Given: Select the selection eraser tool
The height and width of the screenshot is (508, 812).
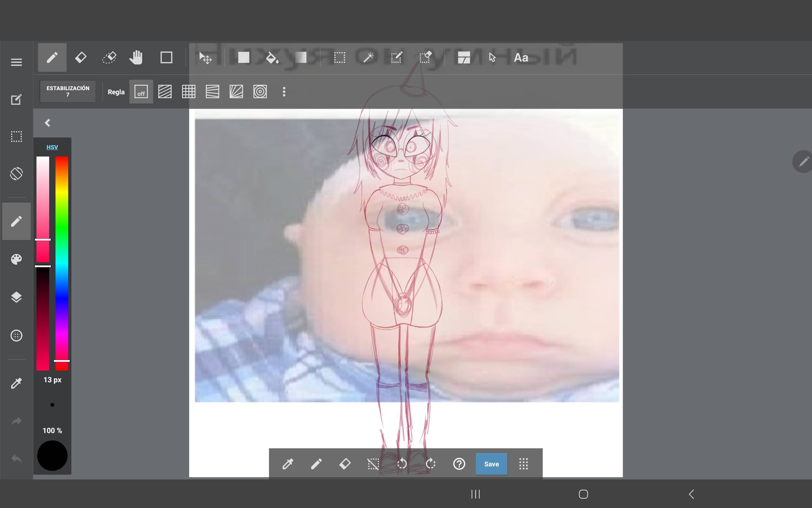Looking at the screenshot, I should click(425, 57).
